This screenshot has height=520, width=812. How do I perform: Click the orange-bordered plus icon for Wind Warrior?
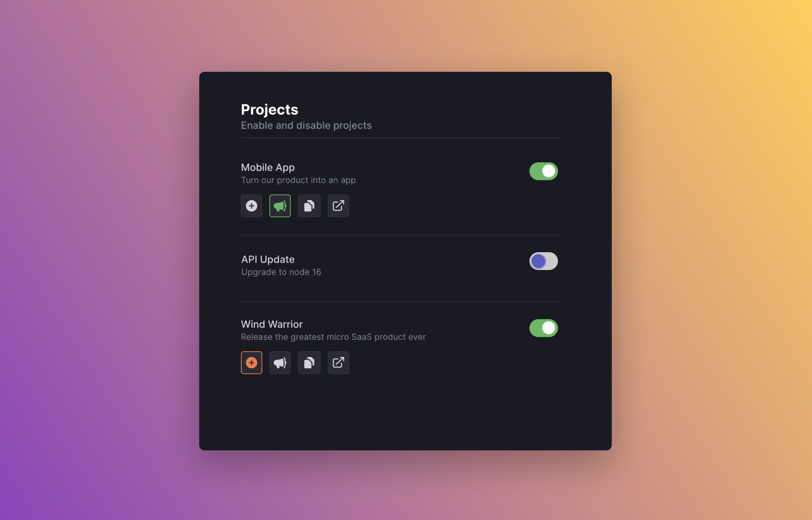(x=251, y=362)
